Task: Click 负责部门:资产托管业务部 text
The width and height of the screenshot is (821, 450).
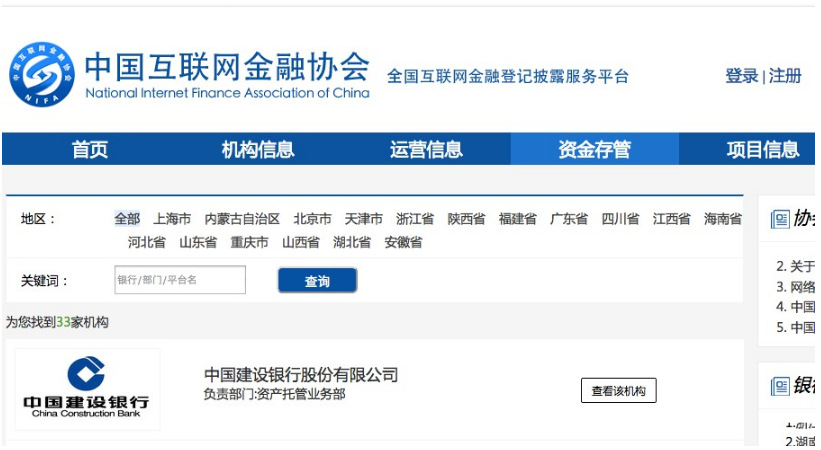Action: click(275, 394)
